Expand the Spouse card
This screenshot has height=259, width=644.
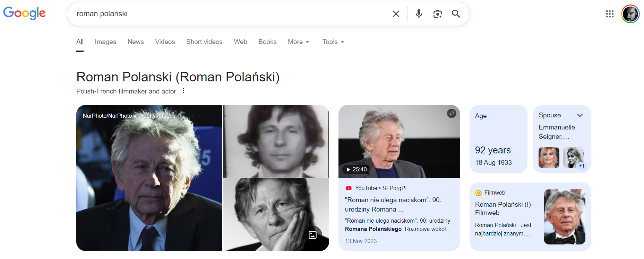click(x=579, y=115)
